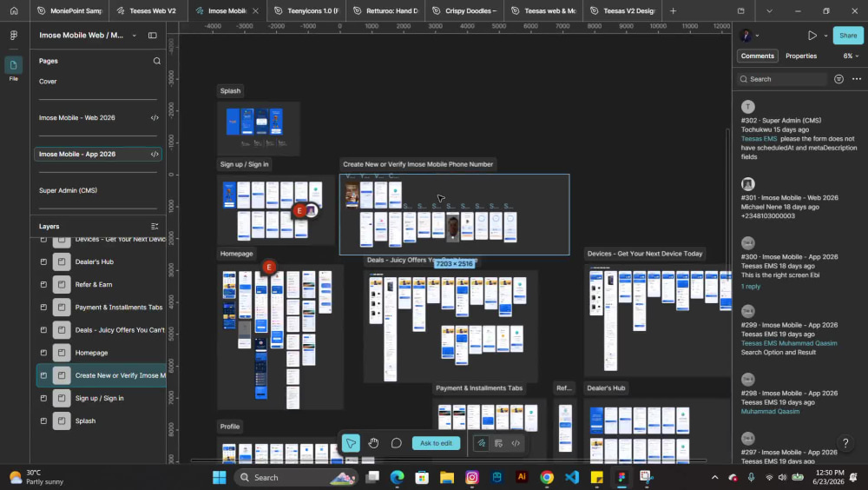
Task: Toggle expand box for Splash layer
Action: (43, 420)
